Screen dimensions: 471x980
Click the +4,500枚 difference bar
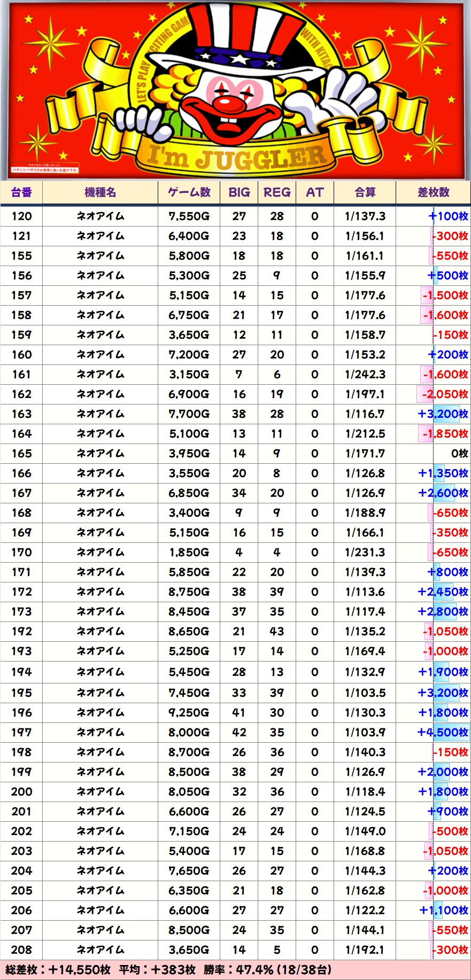click(x=443, y=733)
